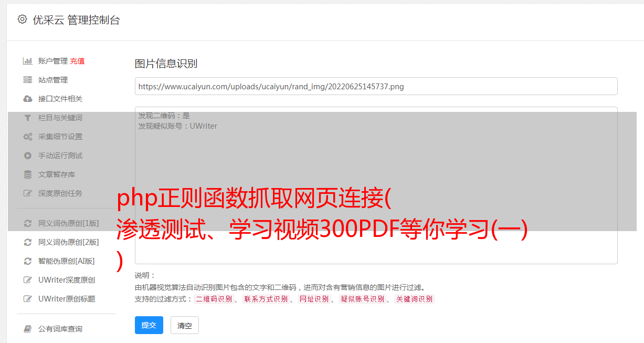Viewport: 644px width, 343px height.
Task: Click the filter icon for 栏目与关键词
Action: pyautogui.click(x=28, y=118)
